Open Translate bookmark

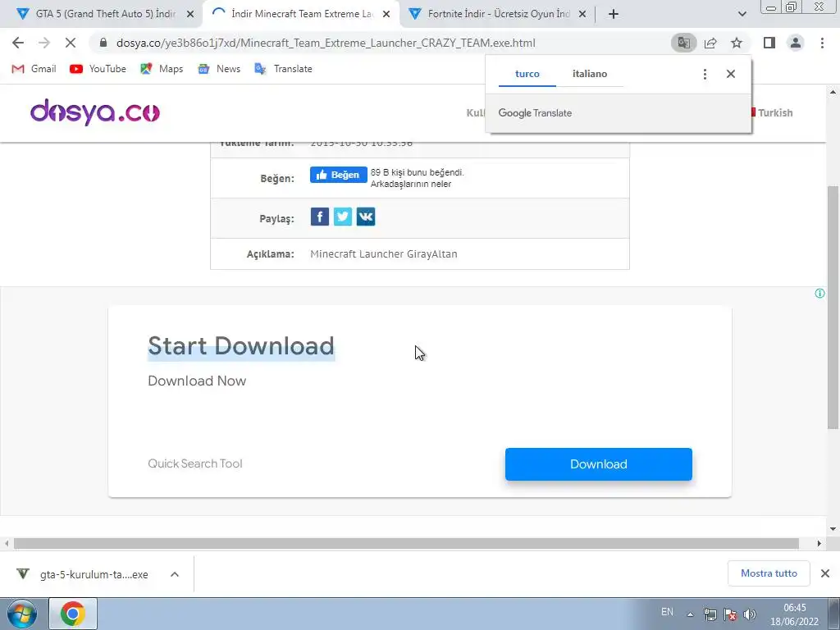click(x=283, y=69)
